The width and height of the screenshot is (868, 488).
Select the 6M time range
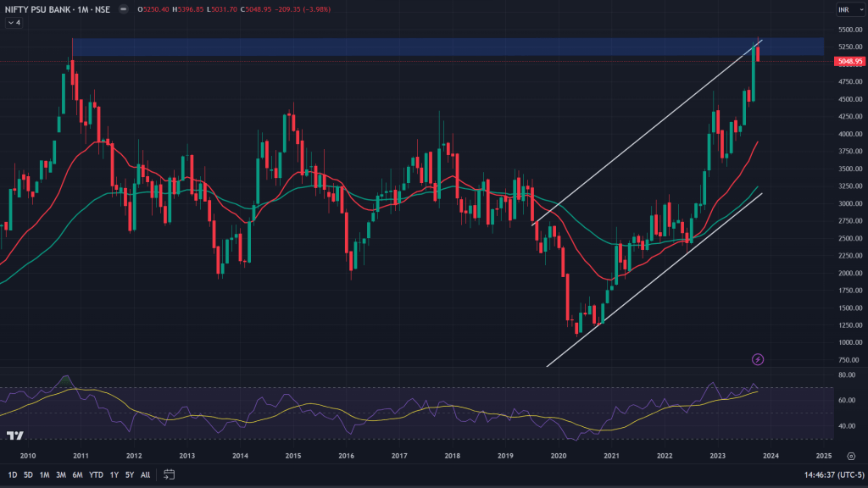[77, 474]
